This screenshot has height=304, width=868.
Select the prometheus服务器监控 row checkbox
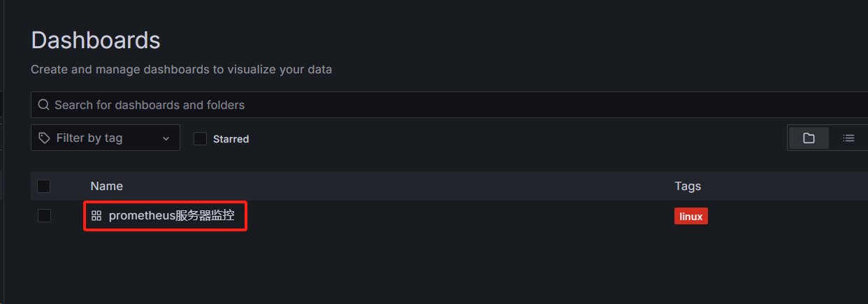pyautogui.click(x=44, y=216)
